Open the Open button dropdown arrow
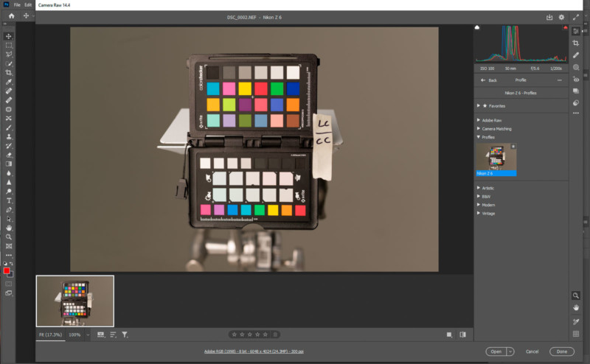 pos(510,351)
